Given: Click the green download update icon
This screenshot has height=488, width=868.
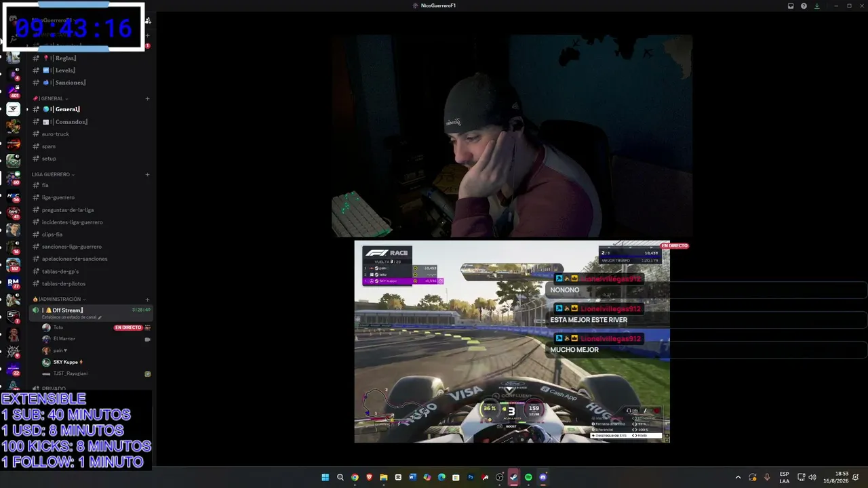Looking at the screenshot, I should (x=816, y=5).
